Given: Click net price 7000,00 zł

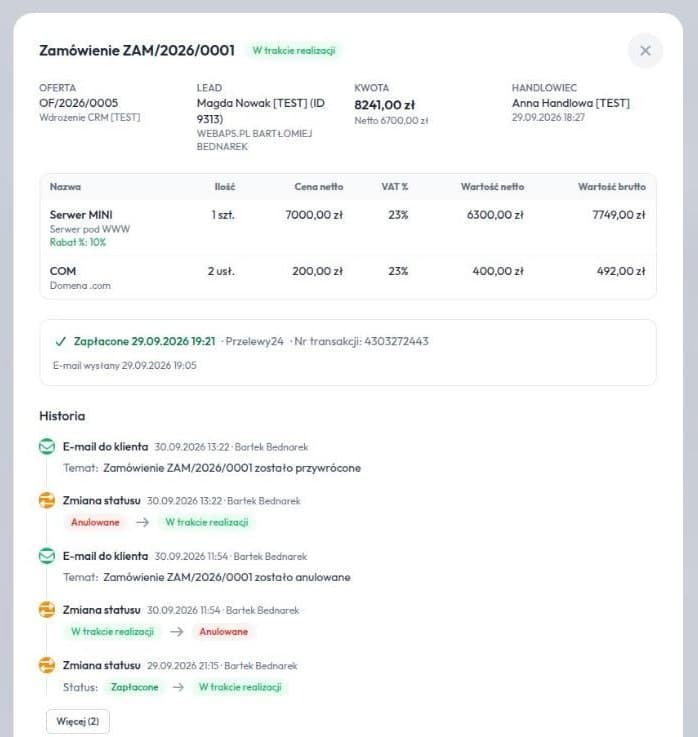Looking at the screenshot, I should pyautogui.click(x=314, y=215).
